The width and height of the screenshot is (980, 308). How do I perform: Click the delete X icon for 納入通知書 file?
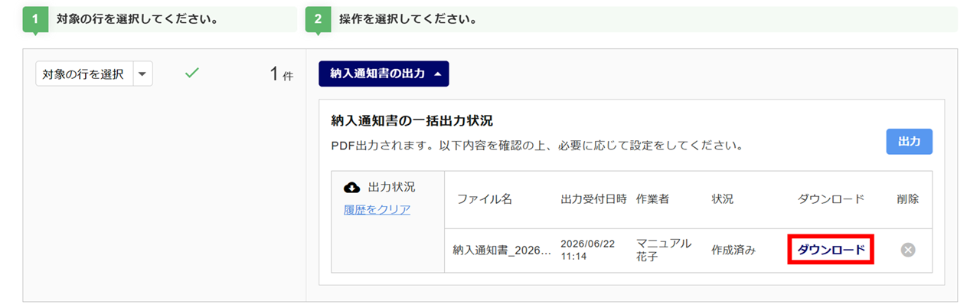coord(908,250)
